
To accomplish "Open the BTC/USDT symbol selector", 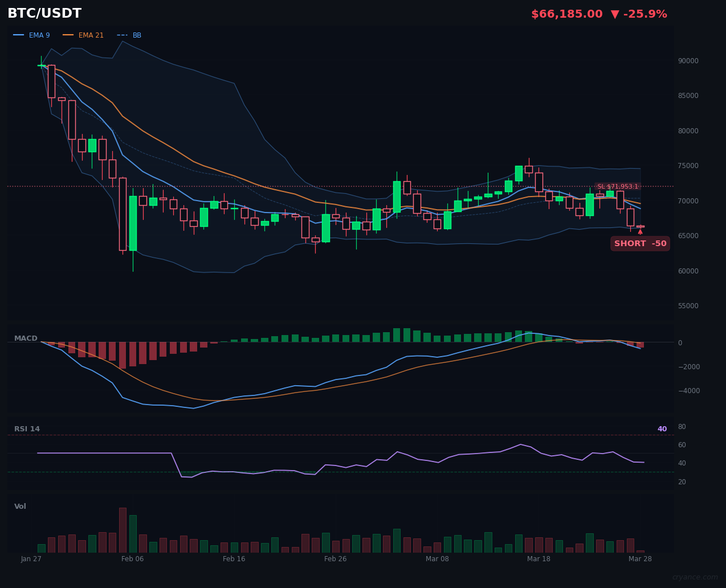I will tap(44, 13).
